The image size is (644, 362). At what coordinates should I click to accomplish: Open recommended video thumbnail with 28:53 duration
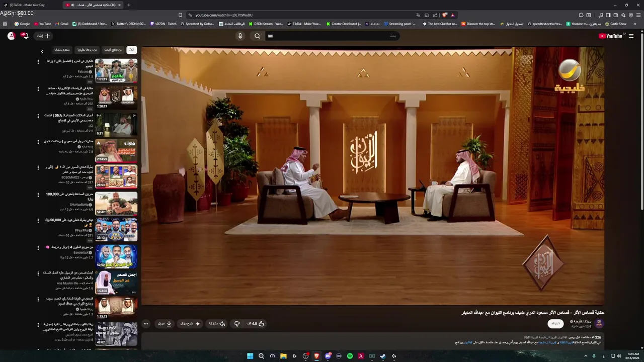[x=116, y=176]
